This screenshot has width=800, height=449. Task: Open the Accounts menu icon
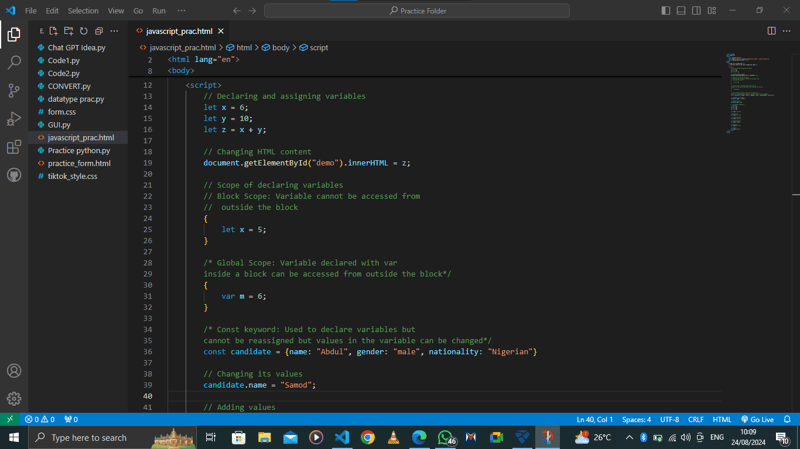14,370
